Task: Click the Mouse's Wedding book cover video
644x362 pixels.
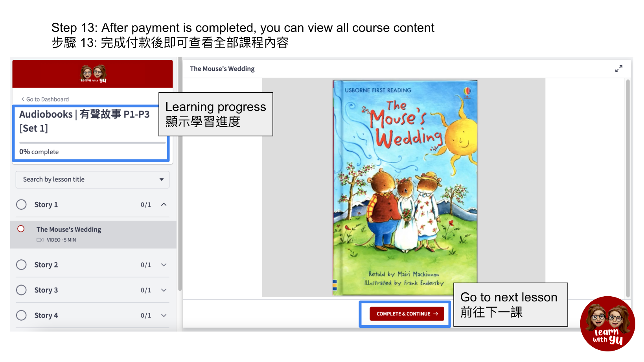Action: click(405, 188)
